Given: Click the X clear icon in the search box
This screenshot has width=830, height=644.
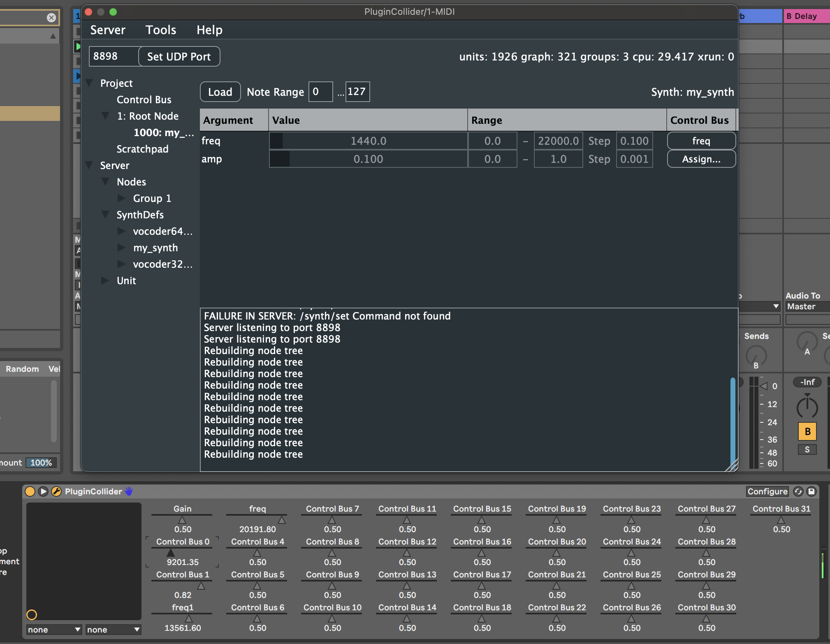Looking at the screenshot, I should pos(51,18).
